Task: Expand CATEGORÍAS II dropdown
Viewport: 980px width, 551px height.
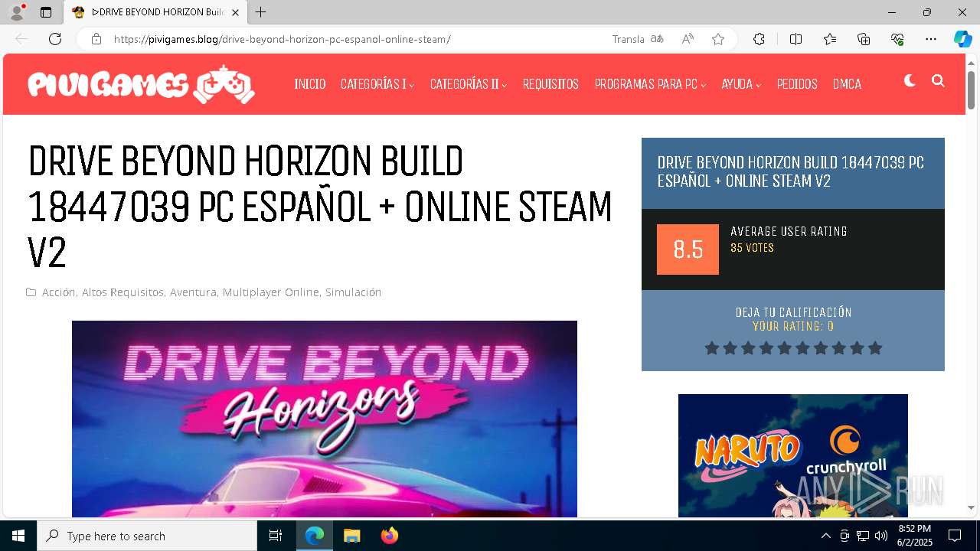Action: pyautogui.click(x=469, y=84)
